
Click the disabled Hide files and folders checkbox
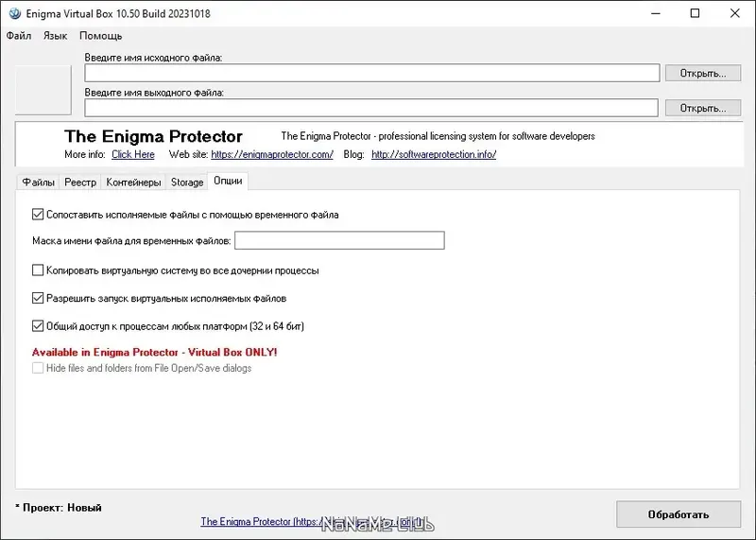click(x=38, y=368)
